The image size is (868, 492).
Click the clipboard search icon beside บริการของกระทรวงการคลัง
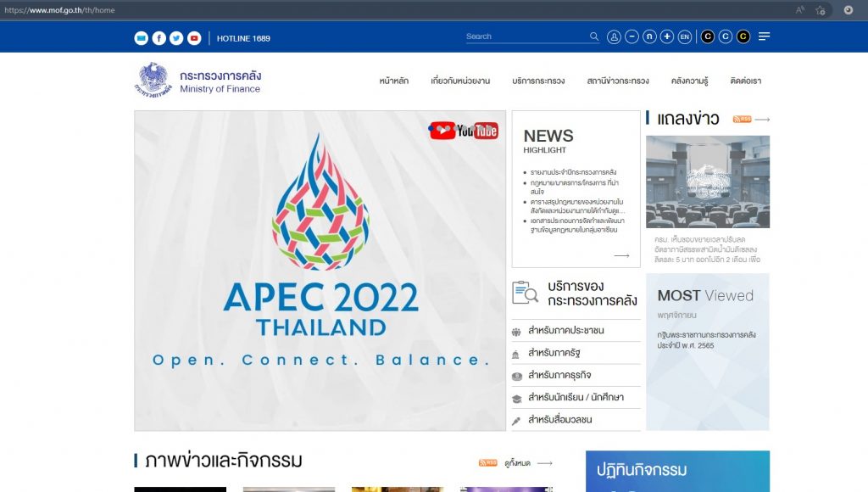point(525,293)
